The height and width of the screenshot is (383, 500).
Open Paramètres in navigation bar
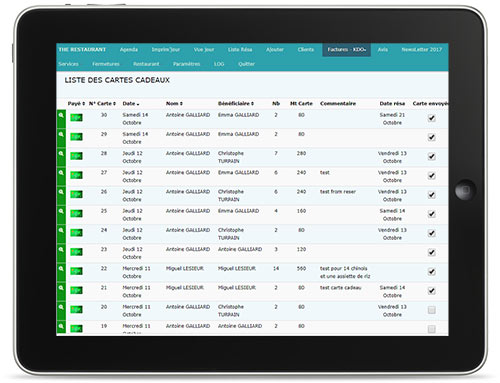186,64
